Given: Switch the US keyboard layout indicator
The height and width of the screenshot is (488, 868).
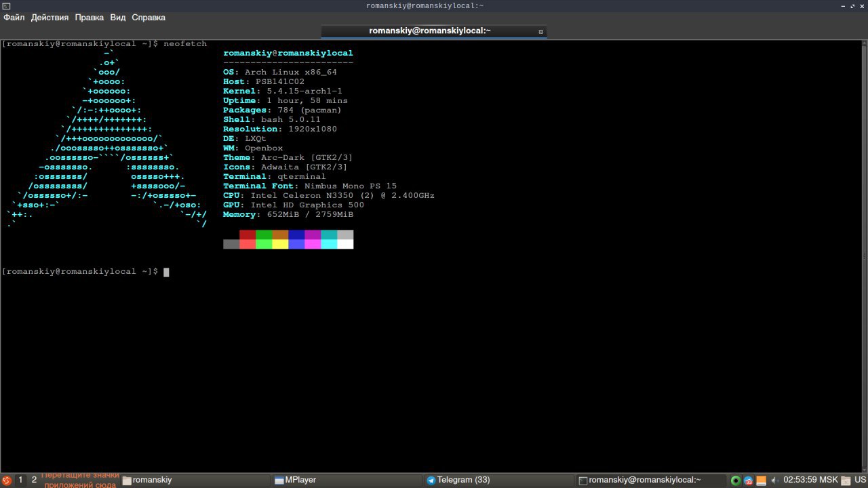Looking at the screenshot, I should point(860,480).
